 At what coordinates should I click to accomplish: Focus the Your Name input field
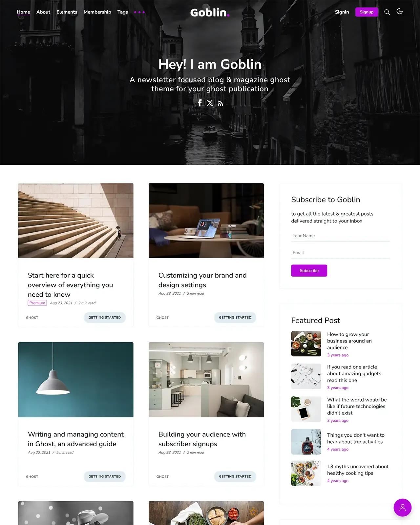click(x=340, y=236)
